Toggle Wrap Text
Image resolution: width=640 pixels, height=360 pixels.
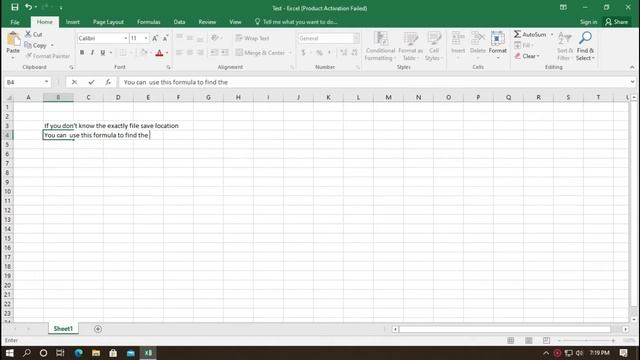[252, 38]
